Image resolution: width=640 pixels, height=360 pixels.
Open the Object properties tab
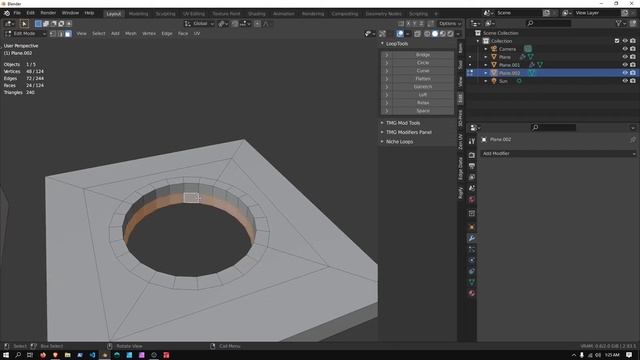[x=472, y=227]
